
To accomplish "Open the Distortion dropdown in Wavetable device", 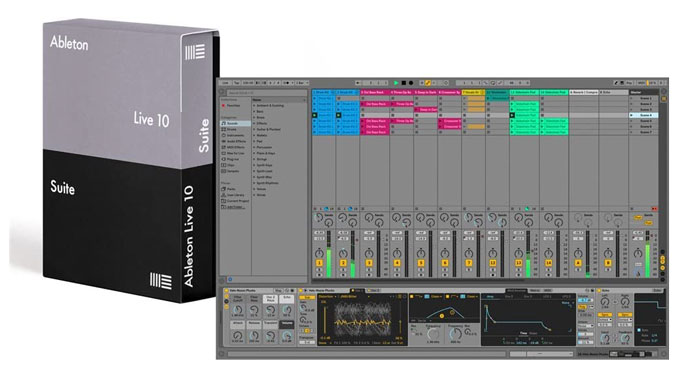I will (x=328, y=296).
